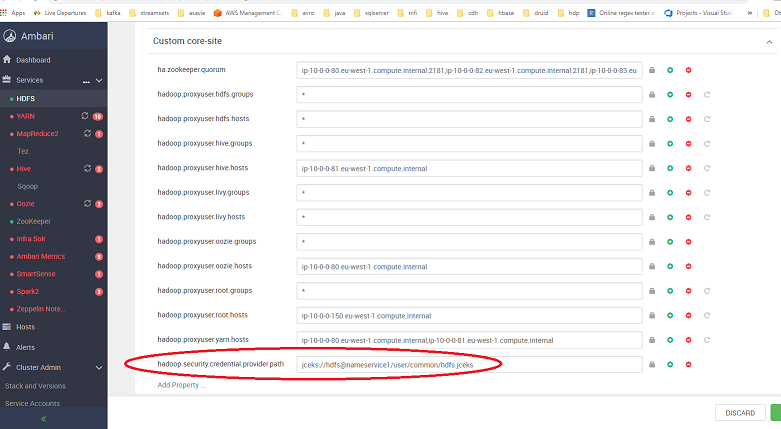The height and width of the screenshot is (429, 781).
Task: Remove hadoop.proxyuser.livy.hosts property
Action: point(688,217)
